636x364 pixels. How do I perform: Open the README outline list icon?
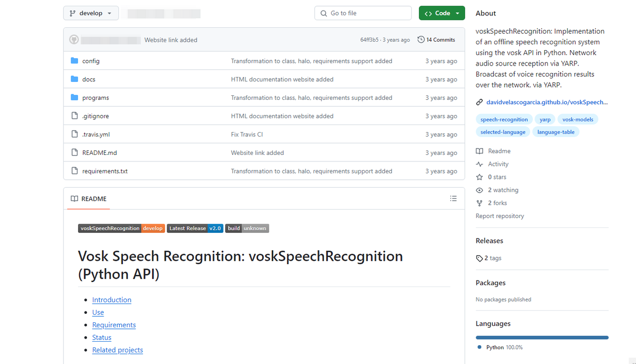tap(453, 198)
